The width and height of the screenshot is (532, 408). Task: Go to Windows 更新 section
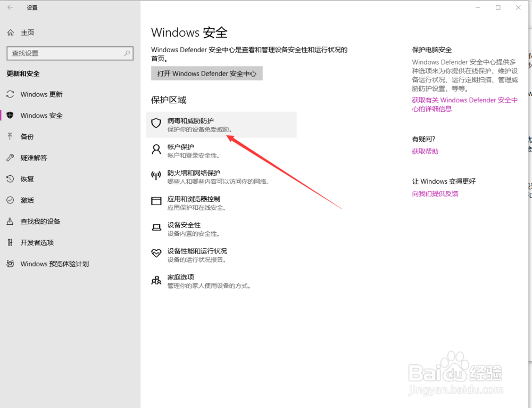pyautogui.click(x=70, y=94)
